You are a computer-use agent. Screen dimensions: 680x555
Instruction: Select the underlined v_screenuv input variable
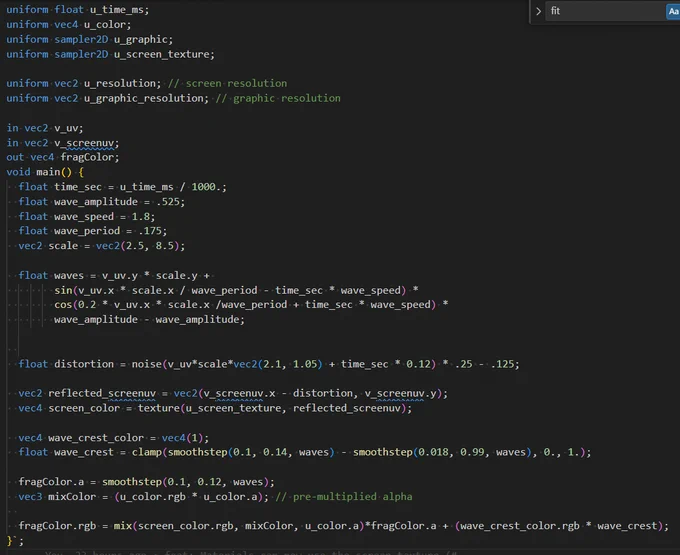pyautogui.click(x=85, y=143)
